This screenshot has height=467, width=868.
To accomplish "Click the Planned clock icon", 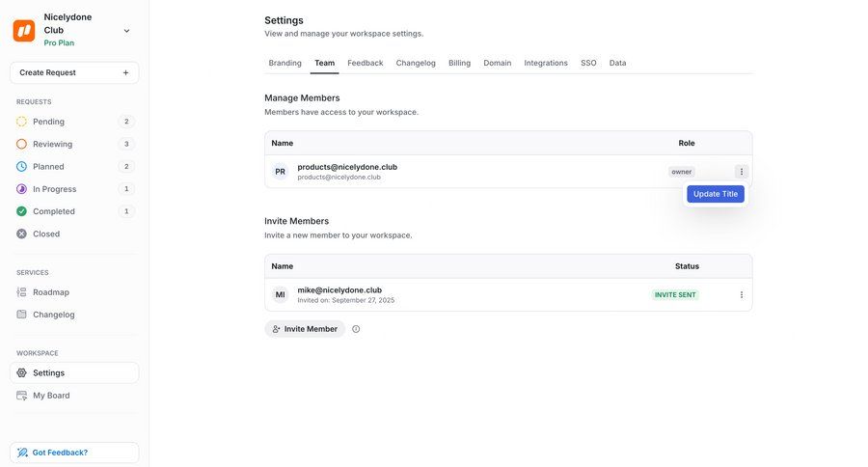I will pos(22,166).
